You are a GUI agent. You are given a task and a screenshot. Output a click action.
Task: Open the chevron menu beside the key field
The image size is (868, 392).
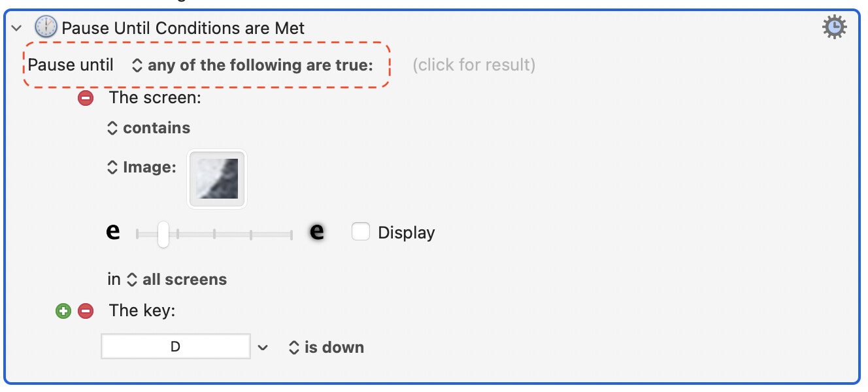[263, 348]
